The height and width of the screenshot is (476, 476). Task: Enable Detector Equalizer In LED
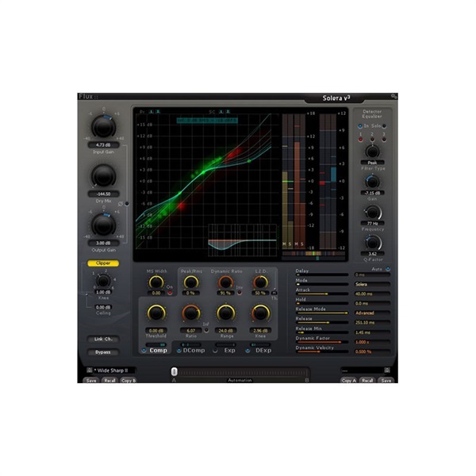pos(360,126)
